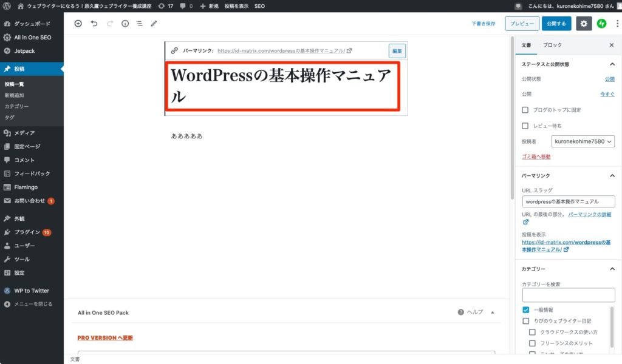Screen dimensions: 622x364
Task: Click 公開する publish button
Action: [x=556, y=24]
